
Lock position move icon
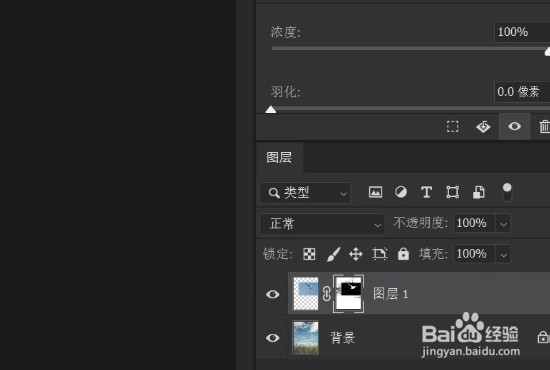click(356, 254)
